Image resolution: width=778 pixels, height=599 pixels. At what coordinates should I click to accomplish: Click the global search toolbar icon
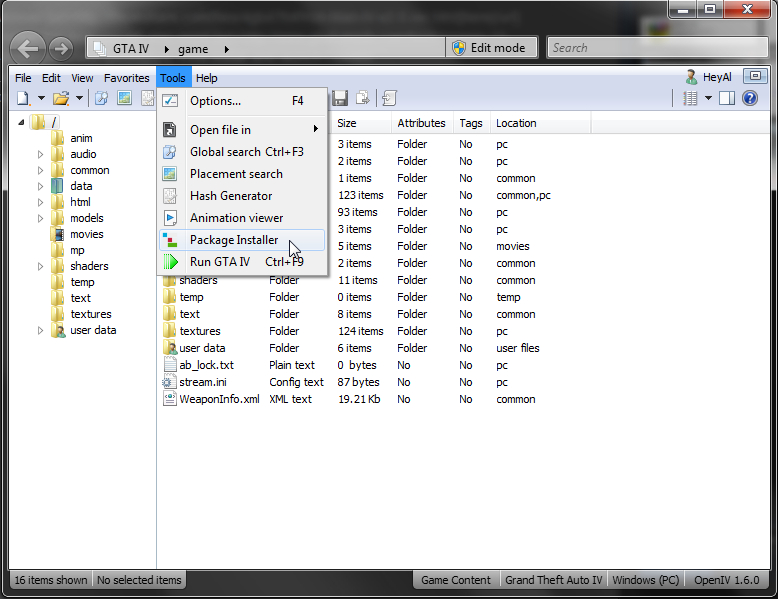(101, 98)
